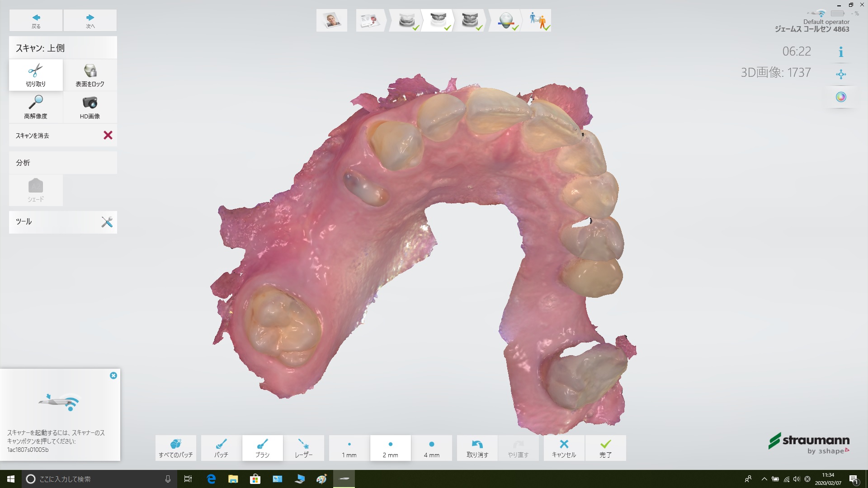Expand the 分析 analysis section
The width and height of the screenshot is (868, 488).
63,163
